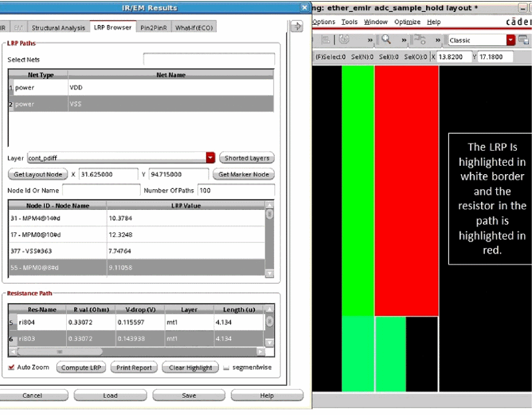532x415 pixels.
Task: Toggle the Auto Zoom checkbox
Action: (12, 367)
